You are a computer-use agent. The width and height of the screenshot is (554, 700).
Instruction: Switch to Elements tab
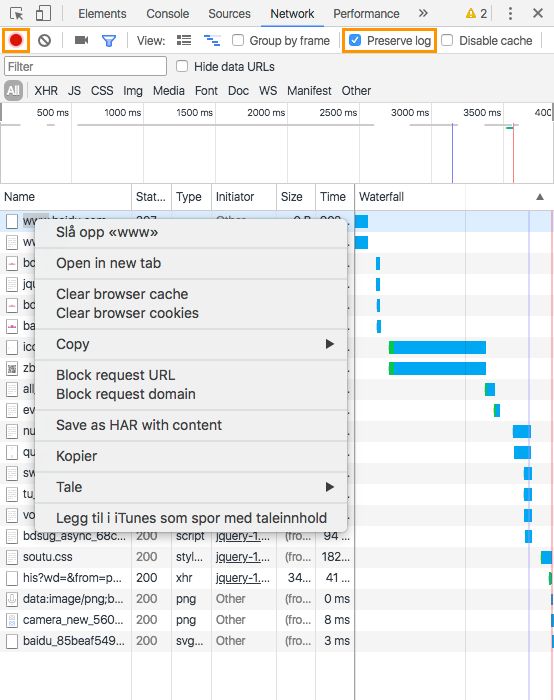point(102,14)
